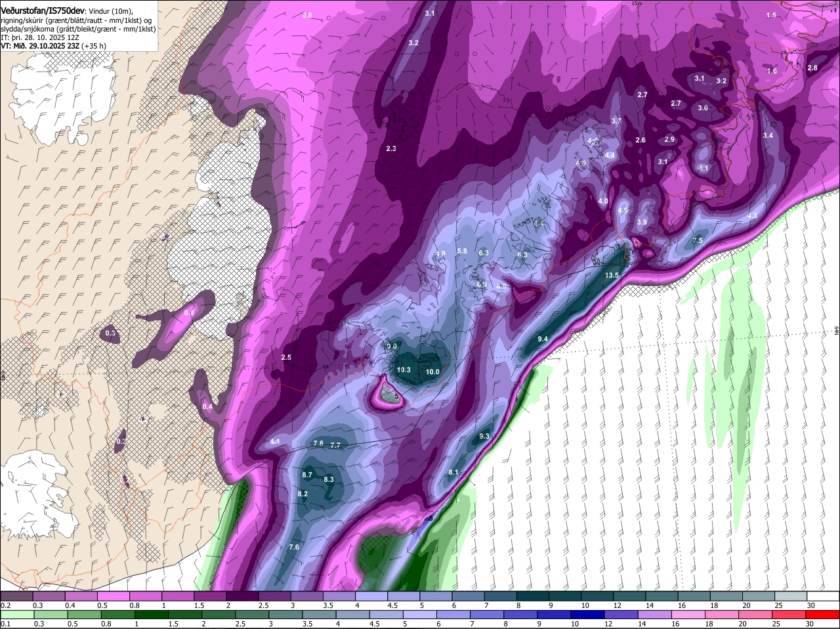Viewport: 840px width, 629px height.
Task: Click the valid time line 'VT: Mið. 29.10.2025 23Z'
Action: point(40,46)
